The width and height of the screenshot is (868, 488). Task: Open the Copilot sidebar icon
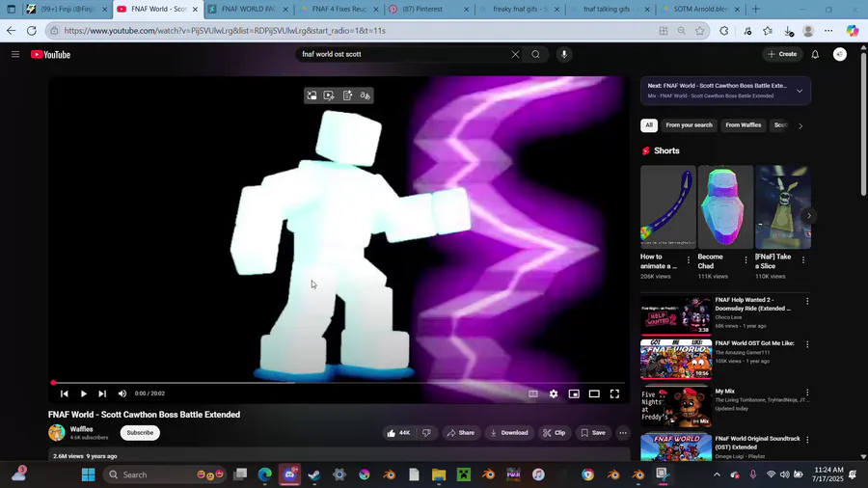(853, 31)
